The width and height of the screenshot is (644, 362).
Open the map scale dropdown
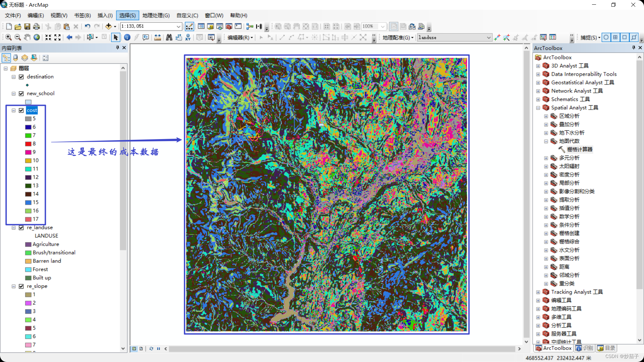point(178,26)
